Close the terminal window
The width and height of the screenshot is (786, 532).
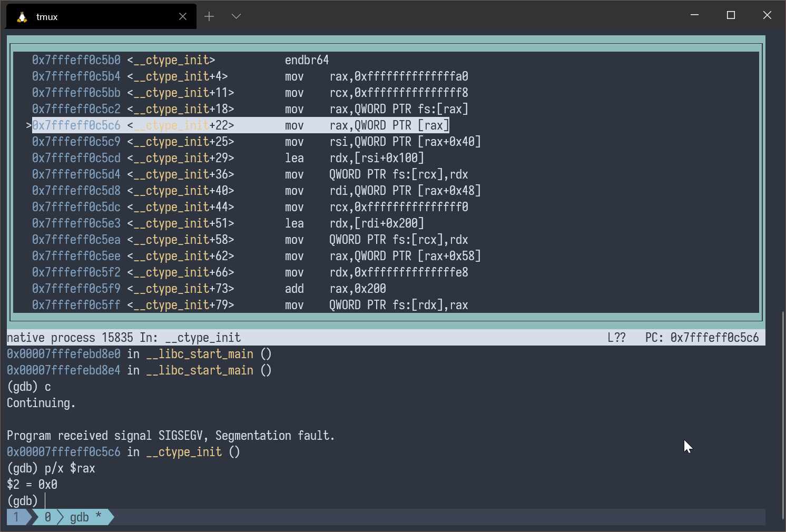click(767, 15)
